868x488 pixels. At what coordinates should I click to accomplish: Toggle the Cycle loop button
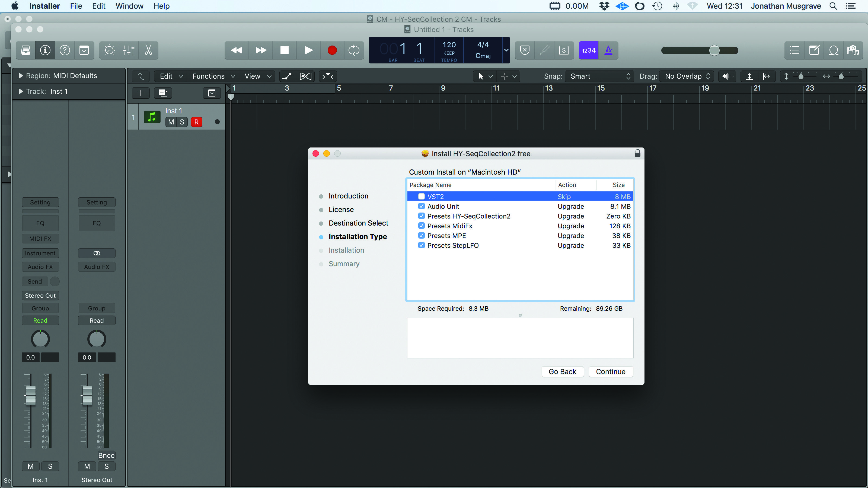[x=354, y=50]
